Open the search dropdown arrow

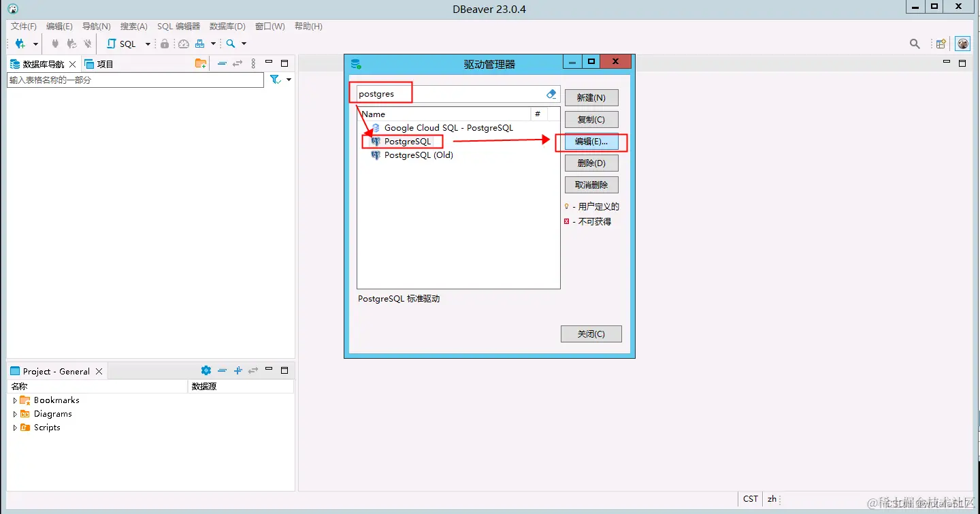pos(244,44)
